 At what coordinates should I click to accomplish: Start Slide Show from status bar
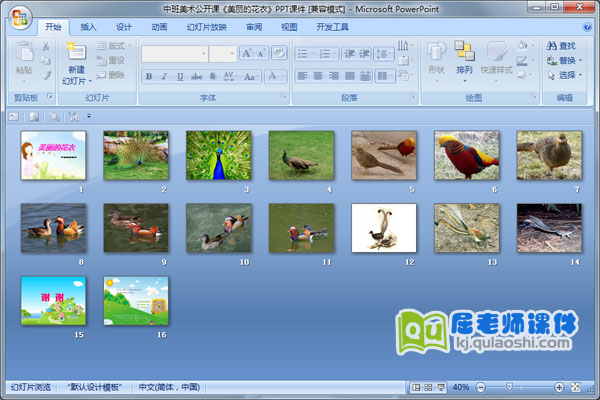(441, 387)
